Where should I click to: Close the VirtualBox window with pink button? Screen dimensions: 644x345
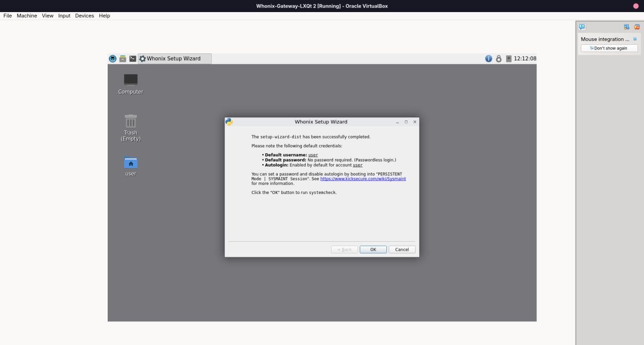tap(635, 6)
